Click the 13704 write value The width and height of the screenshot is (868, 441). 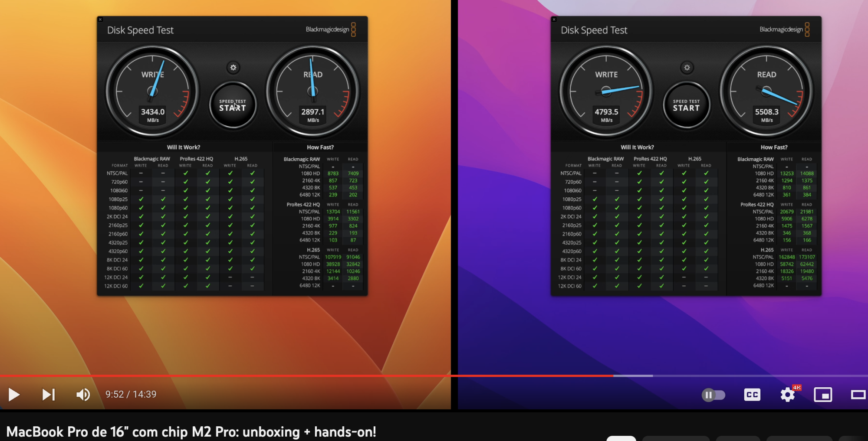333,212
